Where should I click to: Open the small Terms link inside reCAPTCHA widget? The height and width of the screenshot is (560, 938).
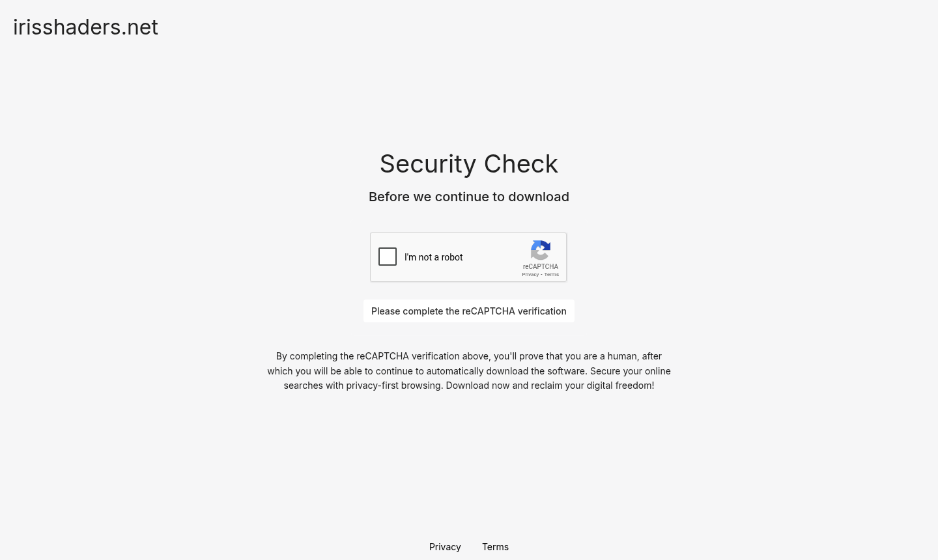(x=552, y=275)
